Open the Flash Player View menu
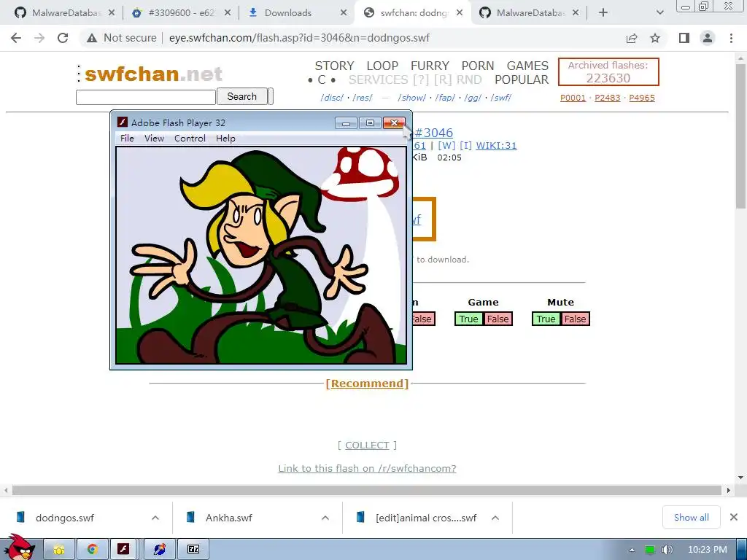 coord(155,138)
